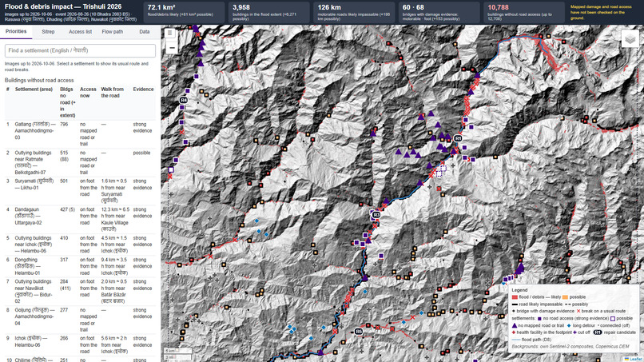
Task: Click the red X route break legend icon
Action: 578,311
